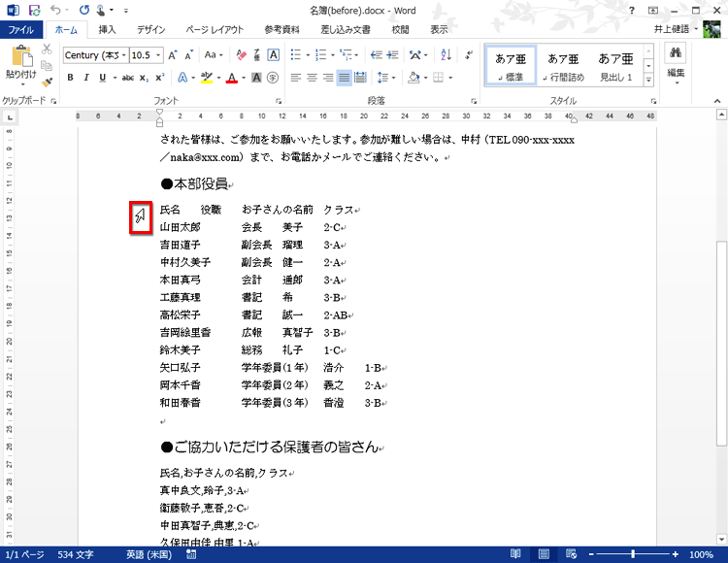Viewport: 728px width, 563px height.
Task: Align text to the right
Action: [x=328, y=78]
